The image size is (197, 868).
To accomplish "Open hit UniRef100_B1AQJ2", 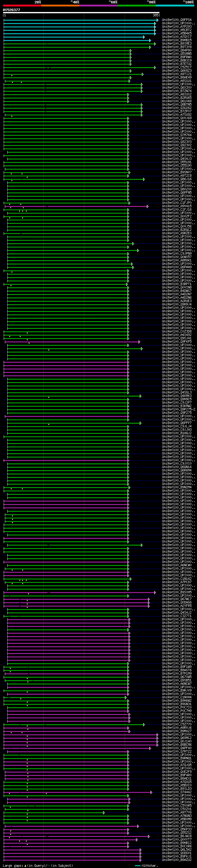I will [177, 433].
